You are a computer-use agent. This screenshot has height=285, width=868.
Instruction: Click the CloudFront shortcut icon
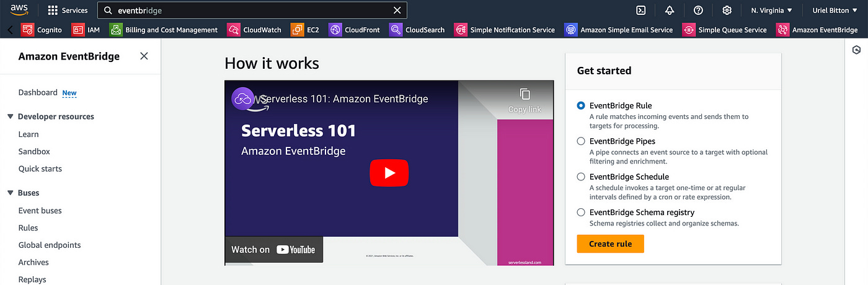point(335,29)
